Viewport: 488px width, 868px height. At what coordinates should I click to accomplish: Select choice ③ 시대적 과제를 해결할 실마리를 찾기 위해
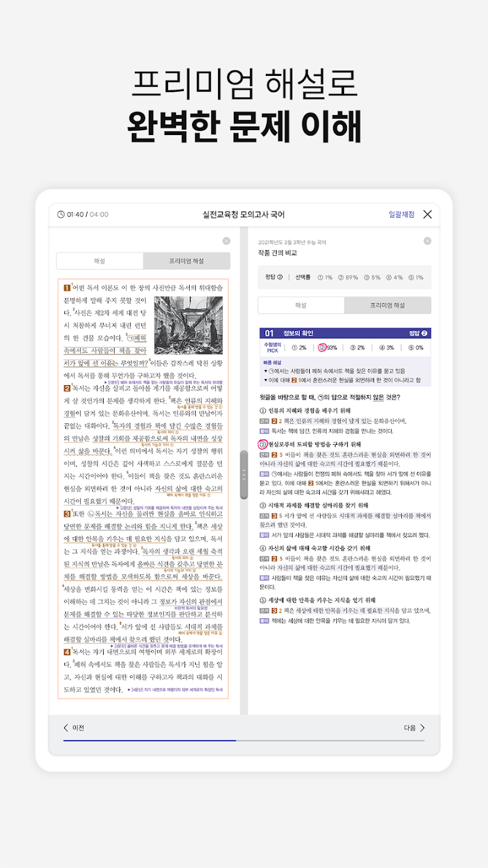click(314, 505)
